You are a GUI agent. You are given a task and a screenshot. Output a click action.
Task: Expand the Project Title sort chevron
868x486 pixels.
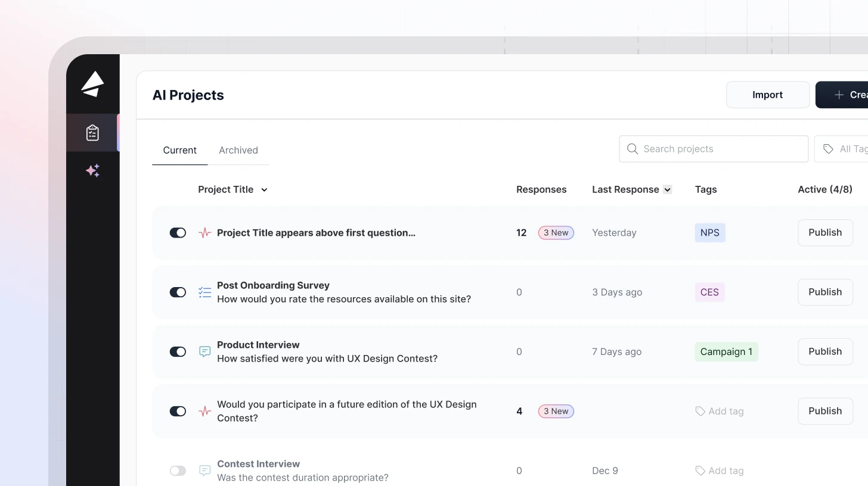[x=264, y=190]
